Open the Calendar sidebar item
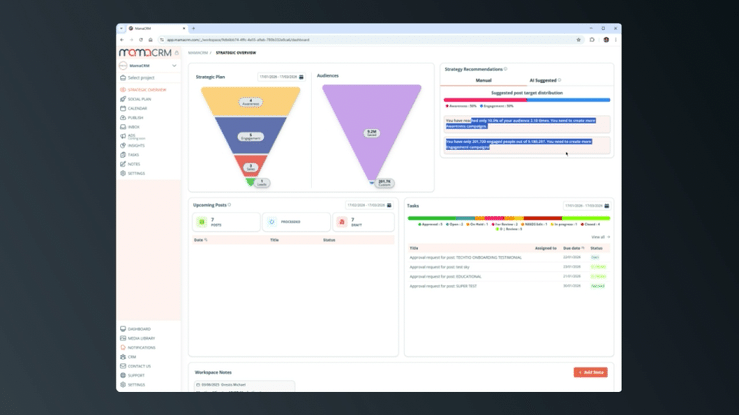This screenshot has height=415, width=739. point(137,108)
